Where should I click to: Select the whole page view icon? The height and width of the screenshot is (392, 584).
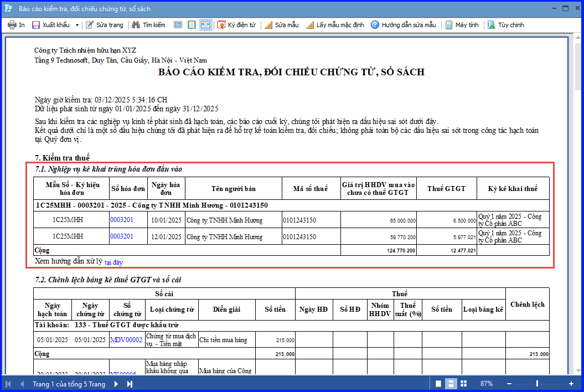[192, 25]
